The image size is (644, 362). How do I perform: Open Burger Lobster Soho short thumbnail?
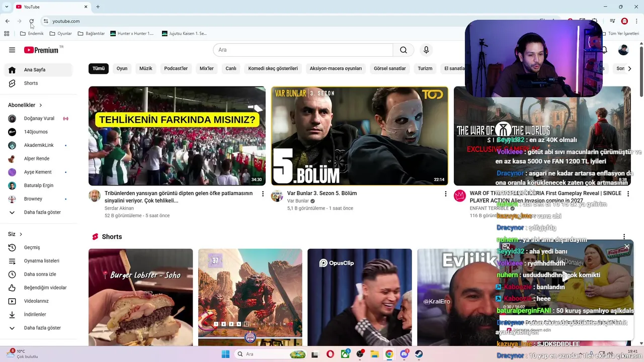point(140,297)
